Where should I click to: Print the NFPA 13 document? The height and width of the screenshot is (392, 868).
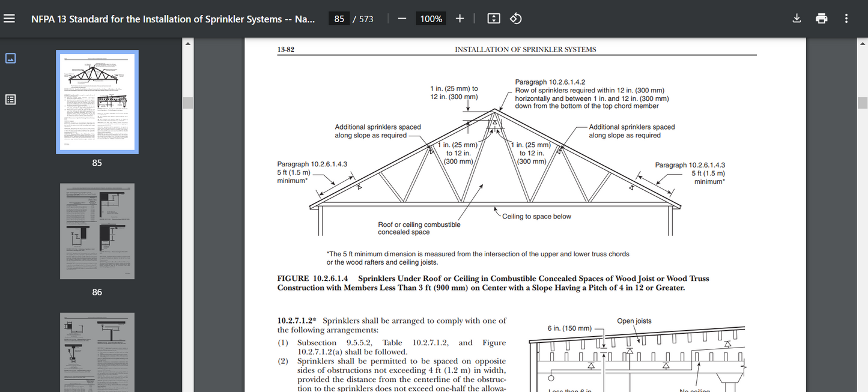click(821, 18)
